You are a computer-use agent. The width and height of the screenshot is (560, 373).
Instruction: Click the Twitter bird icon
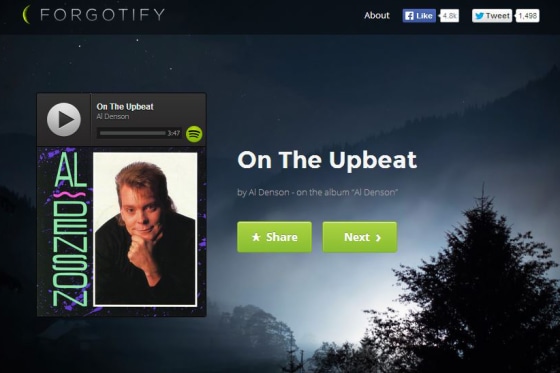click(479, 16)
